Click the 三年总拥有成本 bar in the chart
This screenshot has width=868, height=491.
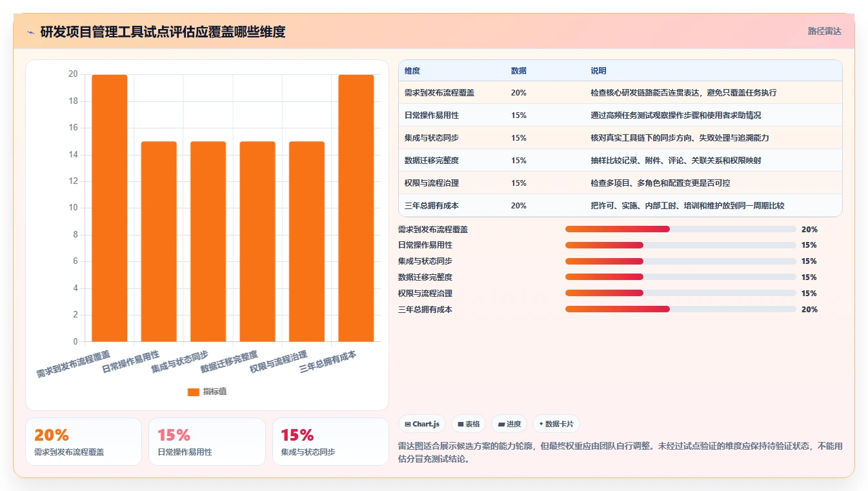(x=356, y=208)
